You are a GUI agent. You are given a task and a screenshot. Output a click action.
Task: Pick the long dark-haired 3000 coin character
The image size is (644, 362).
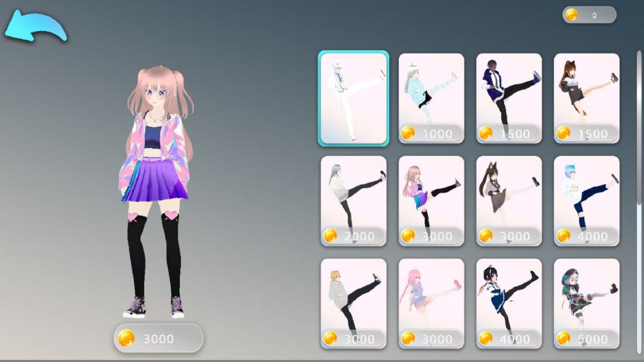tap(509, 200)
